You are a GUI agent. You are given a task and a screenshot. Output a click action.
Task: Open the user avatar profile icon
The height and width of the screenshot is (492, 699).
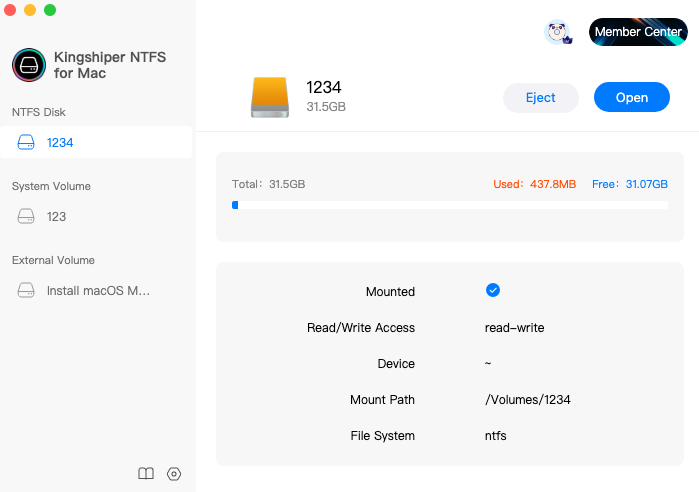click(x=557, y=32)
